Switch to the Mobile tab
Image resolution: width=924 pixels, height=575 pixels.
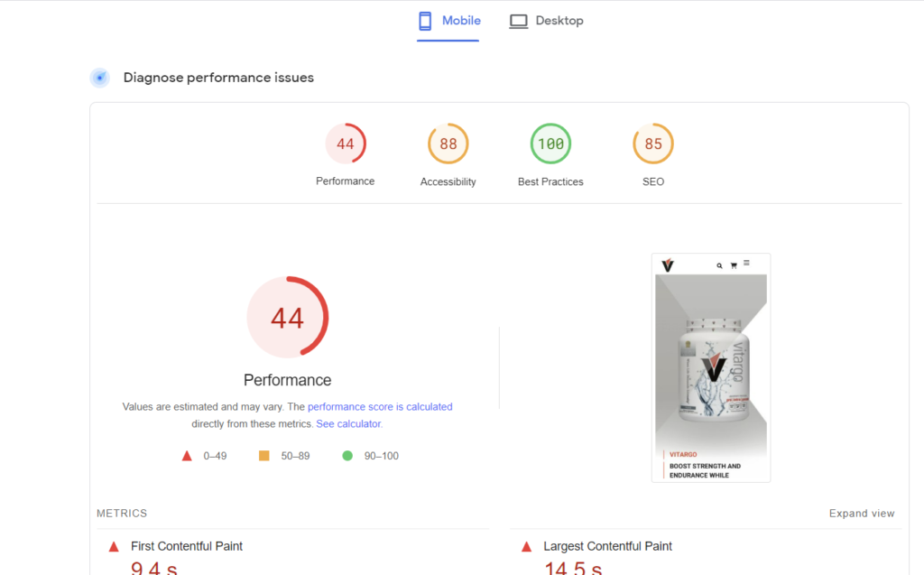point(448,21)
